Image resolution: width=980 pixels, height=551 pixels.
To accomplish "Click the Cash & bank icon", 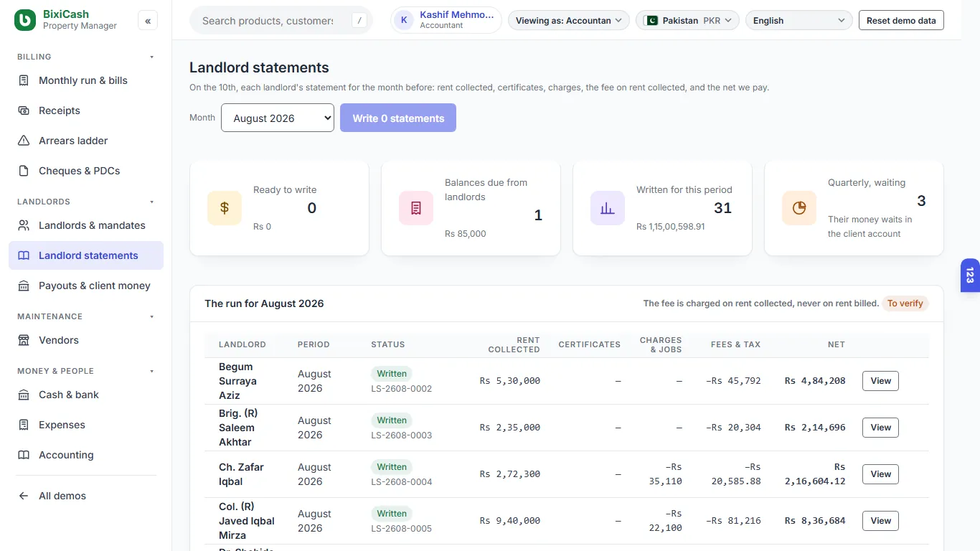I will [x=24, y=395].
